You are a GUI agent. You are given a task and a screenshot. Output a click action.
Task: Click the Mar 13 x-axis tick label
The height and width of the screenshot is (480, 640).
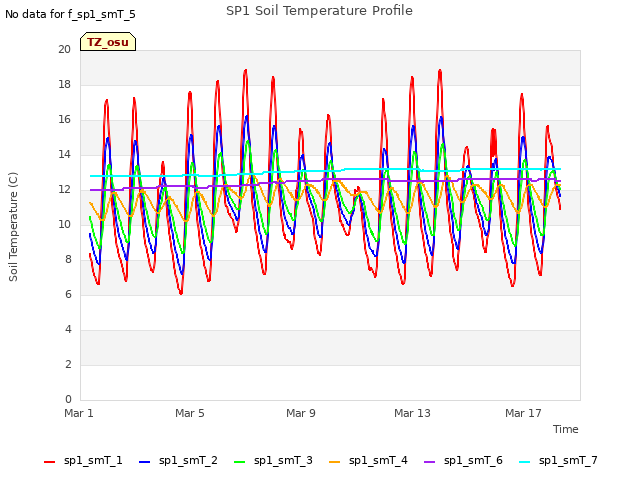pyautogui.click(x=412, y=413)
